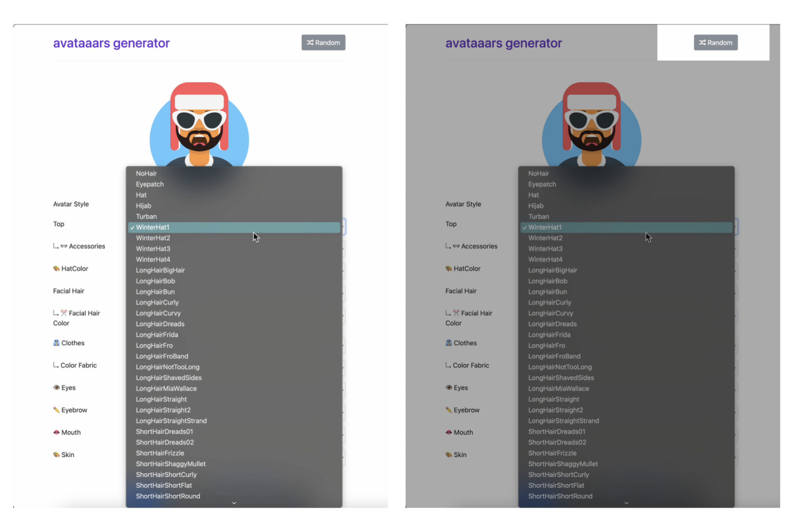The height and width of the screenshot is (532, 799).
Task: Click the scroll-down chevron at bottom of right list
Action: 626,503
